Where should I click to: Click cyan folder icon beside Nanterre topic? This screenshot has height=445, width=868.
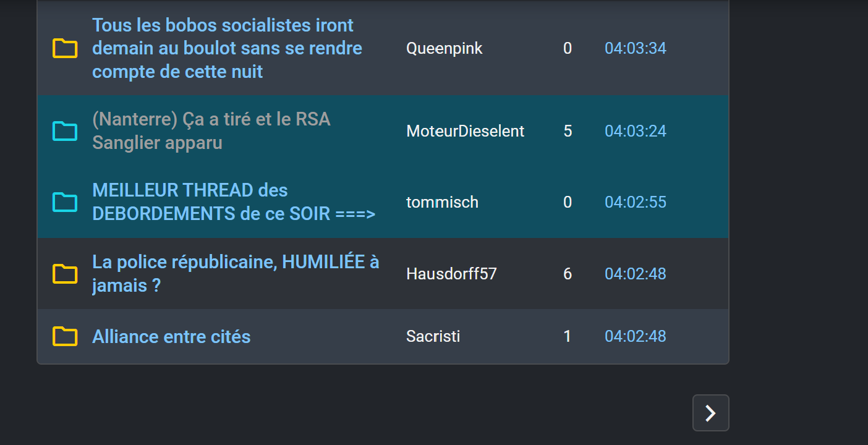65,131
